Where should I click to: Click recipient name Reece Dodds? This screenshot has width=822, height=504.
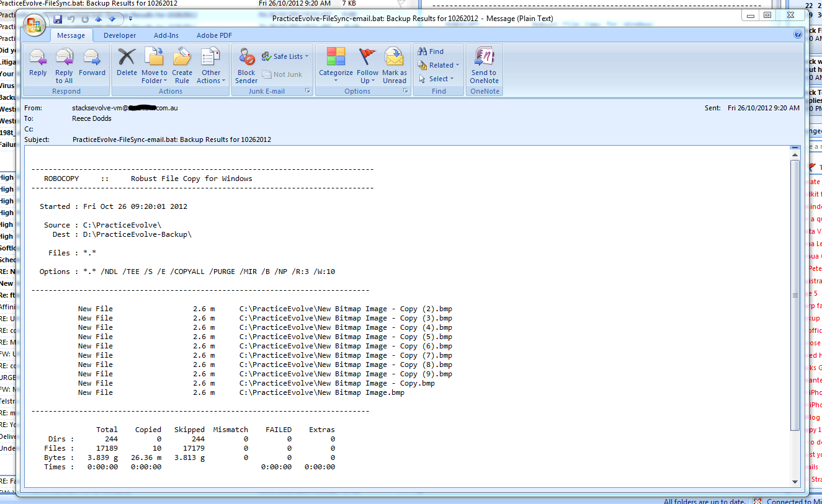click(x=92, y=118)
